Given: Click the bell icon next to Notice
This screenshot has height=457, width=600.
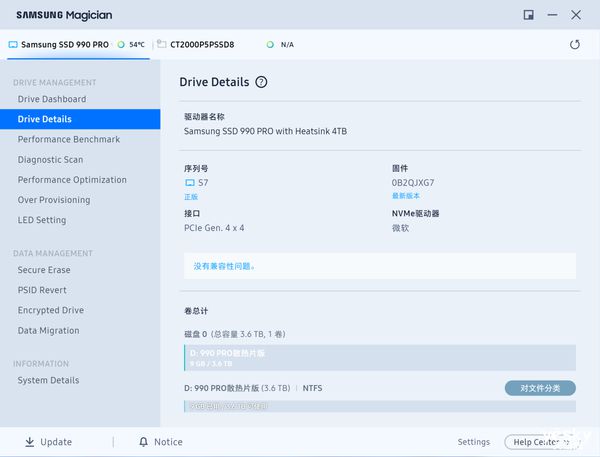Looking at the screenshot, I should pos(143,442).
